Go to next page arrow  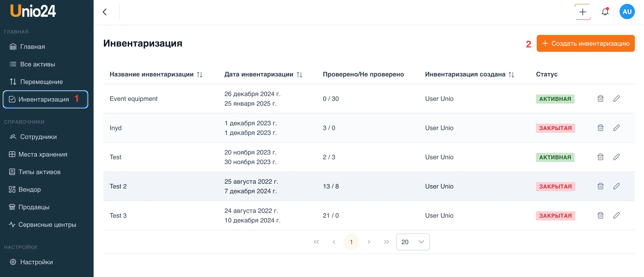369,242
